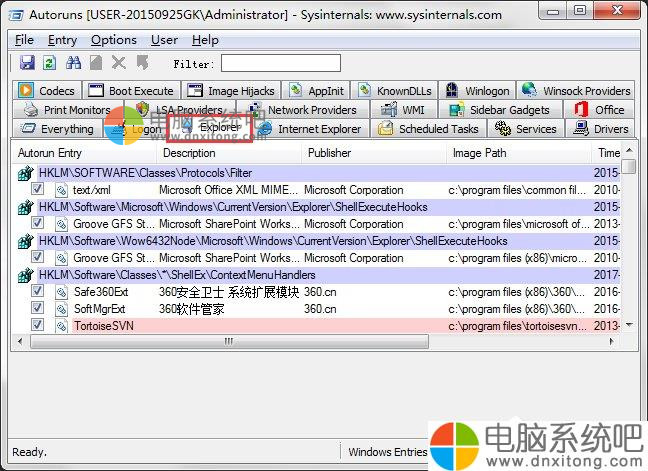Uncheck the SoftMgrExt entry checkbox
Screen dimensions: 648x471
(x=38, y=308)
